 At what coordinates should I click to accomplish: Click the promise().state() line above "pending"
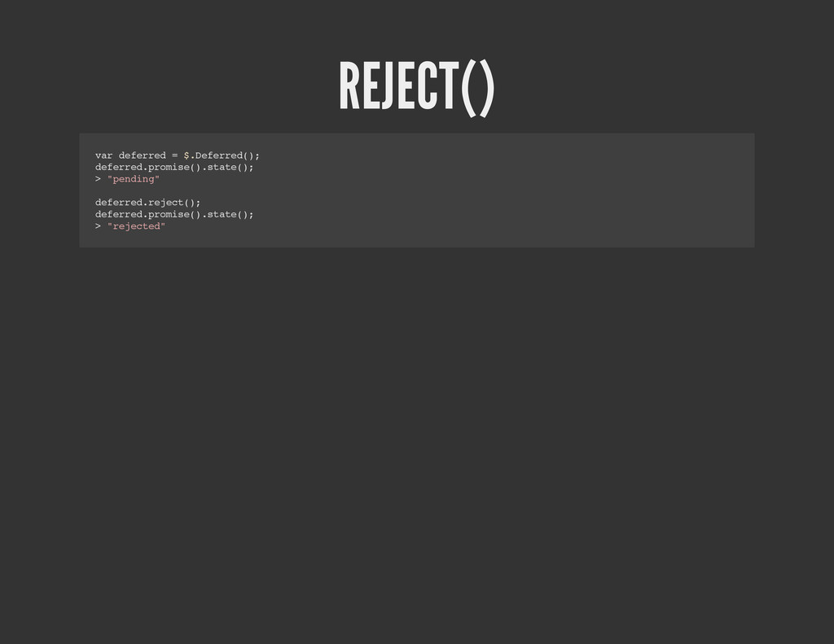tap(174, 167)
